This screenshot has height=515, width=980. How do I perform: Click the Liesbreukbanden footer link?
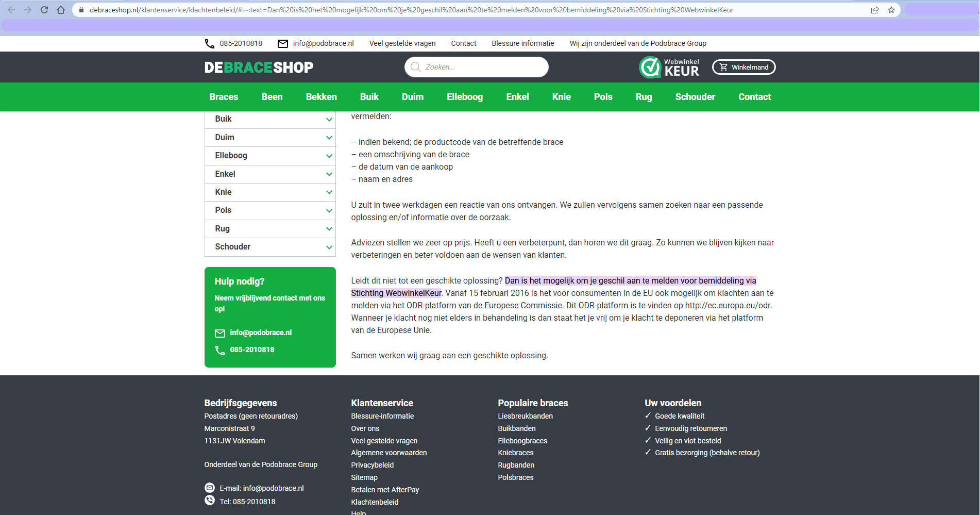[x=525, y=416]
